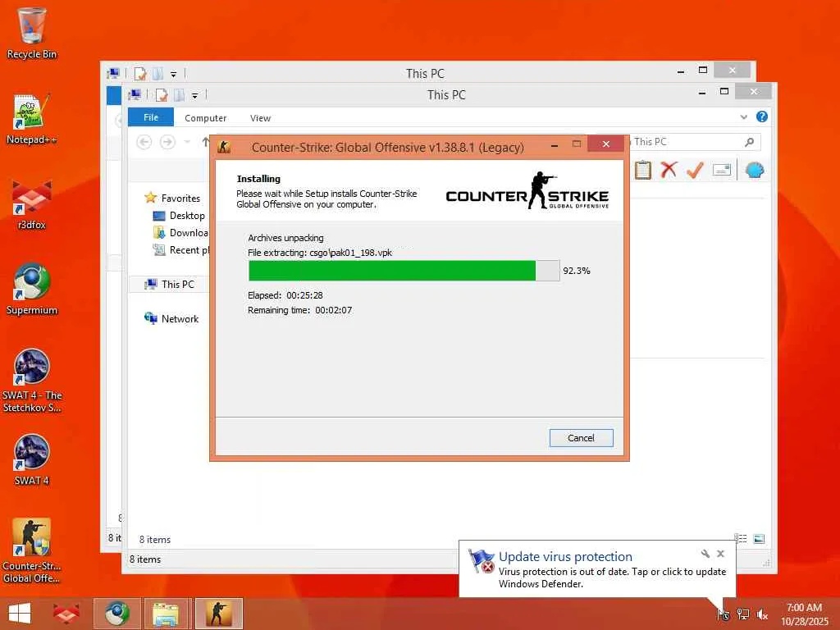
Task: Click the text 'File extracting: csgo\pak01_198.vpk'
Action: pyautogui.click(x=320, y=253)
